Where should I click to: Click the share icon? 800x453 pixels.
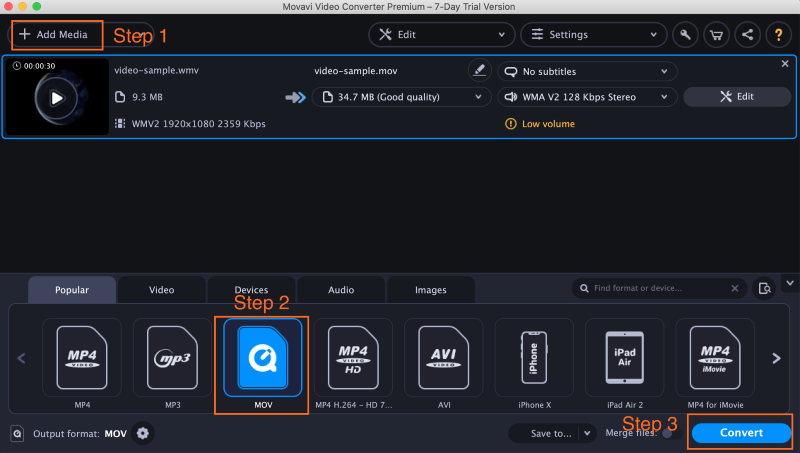tap(747, 35)
